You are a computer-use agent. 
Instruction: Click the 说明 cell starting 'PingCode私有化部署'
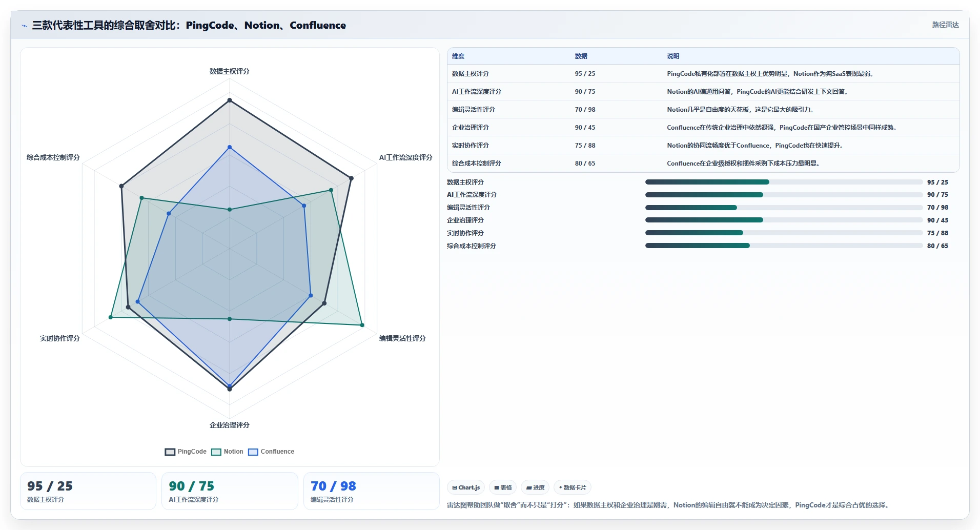[x=771, y=74]
